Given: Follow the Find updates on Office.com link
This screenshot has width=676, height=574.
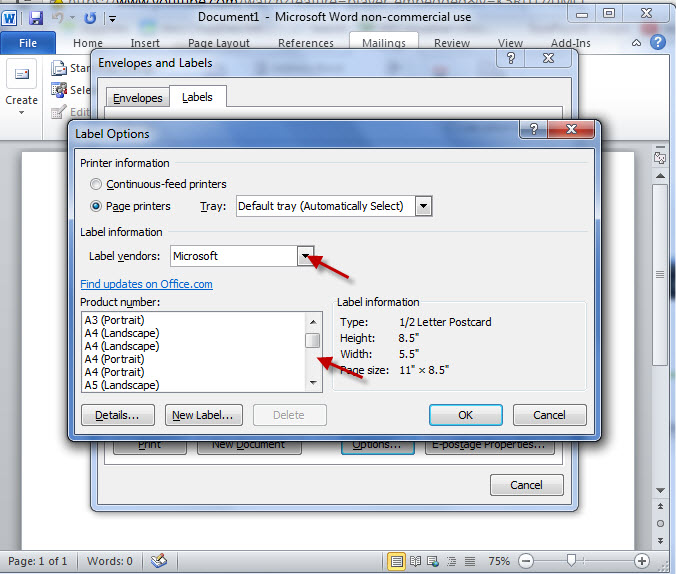Looking at the screenshot, I should click(146, 284).
